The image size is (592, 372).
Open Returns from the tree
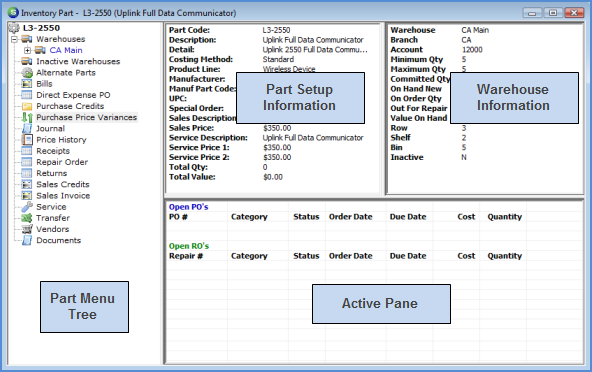point(51,173)
